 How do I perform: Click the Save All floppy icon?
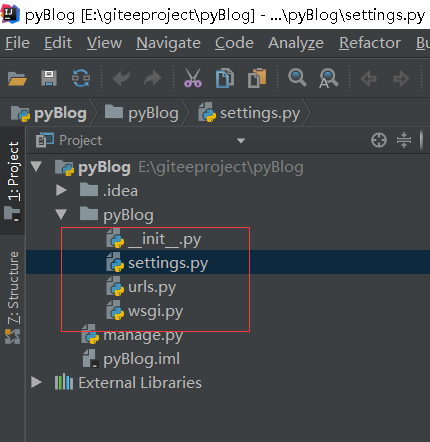click(x=49, y=78)
